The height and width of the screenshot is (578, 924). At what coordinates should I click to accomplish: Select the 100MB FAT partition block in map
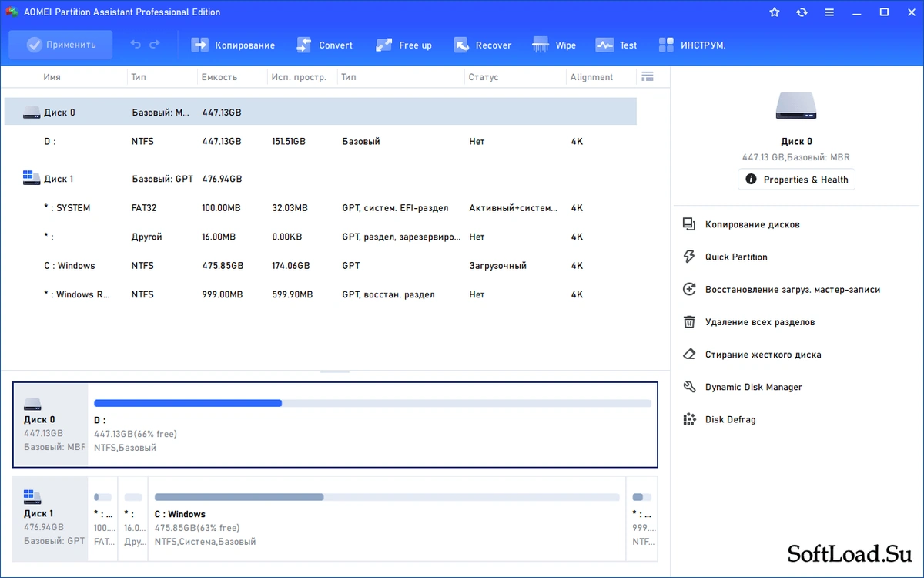point(103,519)
